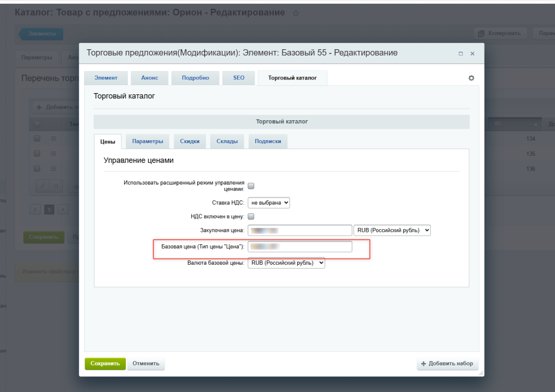This screenshot has width=555, height=392.
Task: Check the select-all checkbox in the list header
Action: pyautogui.click(x=37, y=124)
